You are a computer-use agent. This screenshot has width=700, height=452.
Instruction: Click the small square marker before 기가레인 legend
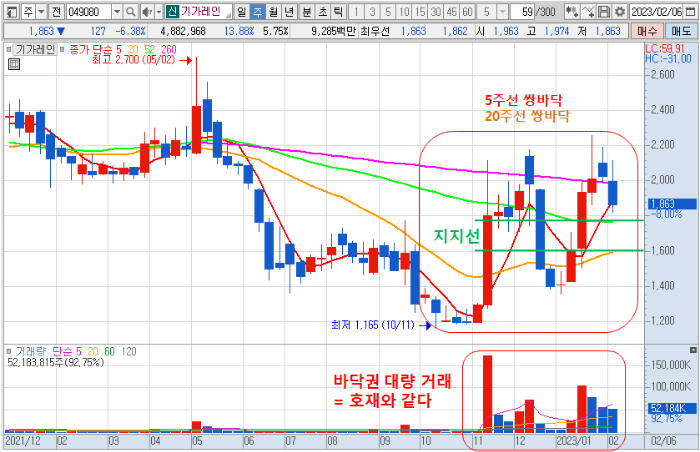point(9,49)
